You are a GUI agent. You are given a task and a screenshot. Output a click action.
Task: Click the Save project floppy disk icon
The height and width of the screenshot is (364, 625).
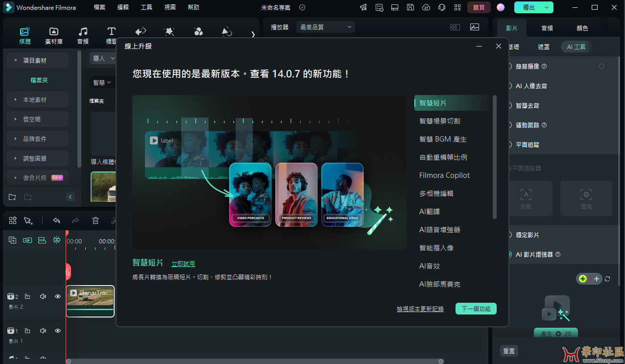410,7
